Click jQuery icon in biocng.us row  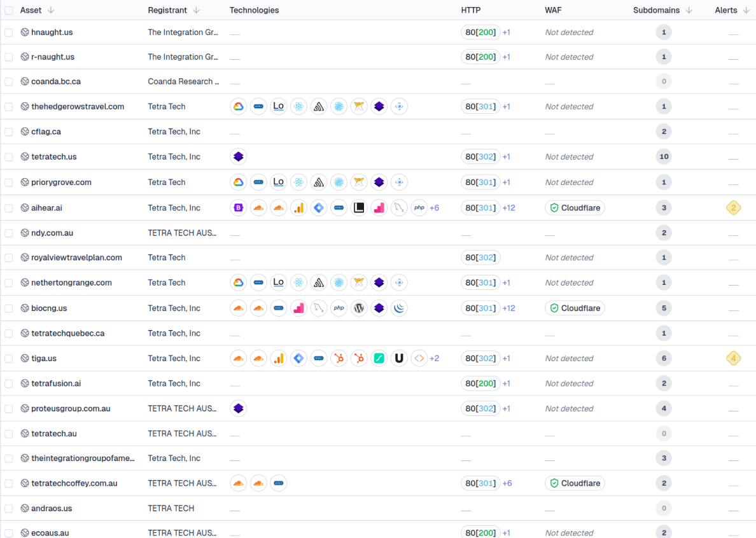point(399,308)
